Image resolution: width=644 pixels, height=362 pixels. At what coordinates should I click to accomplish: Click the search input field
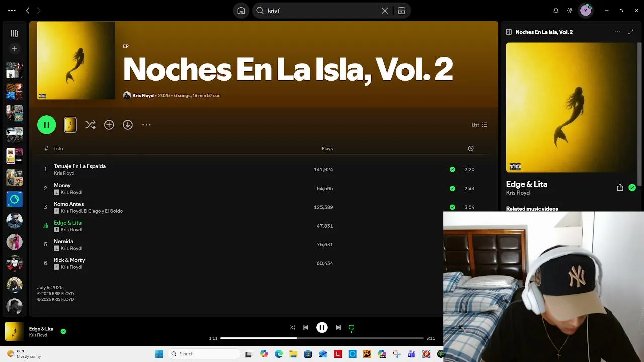pos(322,10)
